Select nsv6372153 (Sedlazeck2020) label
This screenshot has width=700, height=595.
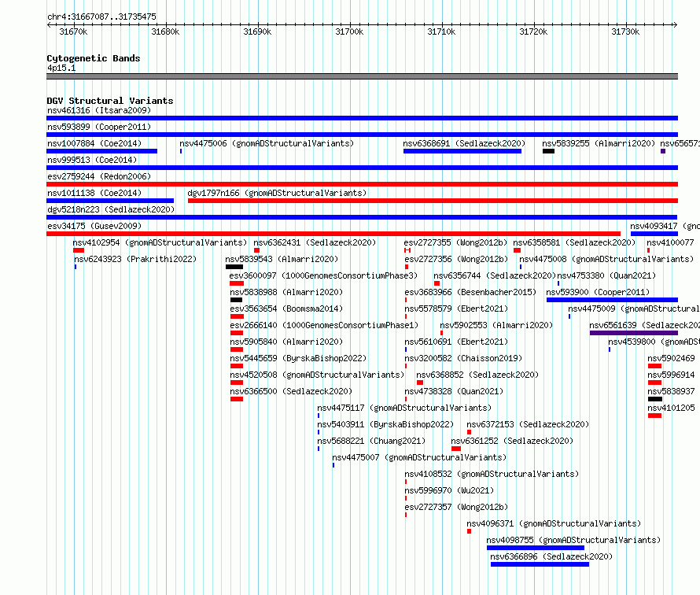click(528, 424)
